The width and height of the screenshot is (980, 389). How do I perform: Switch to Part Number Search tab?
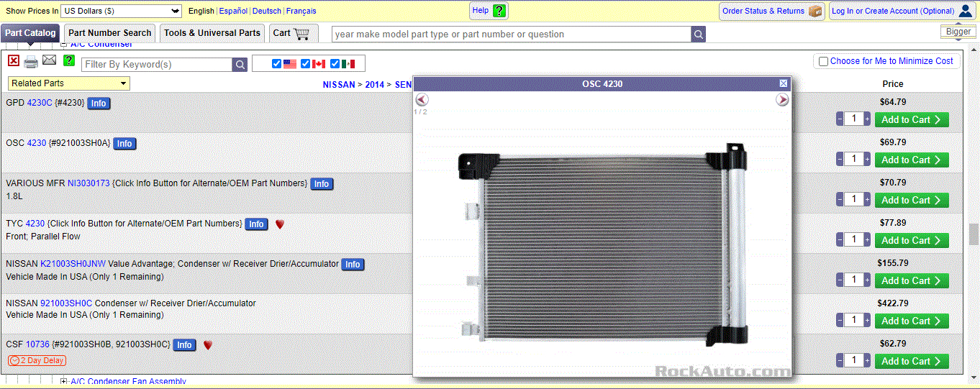110,33
